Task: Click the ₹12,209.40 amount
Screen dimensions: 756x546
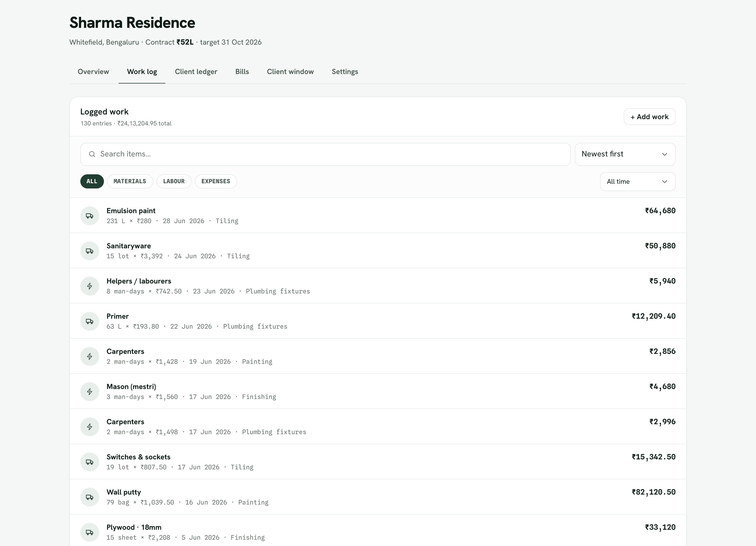Action: pos(654,316)
